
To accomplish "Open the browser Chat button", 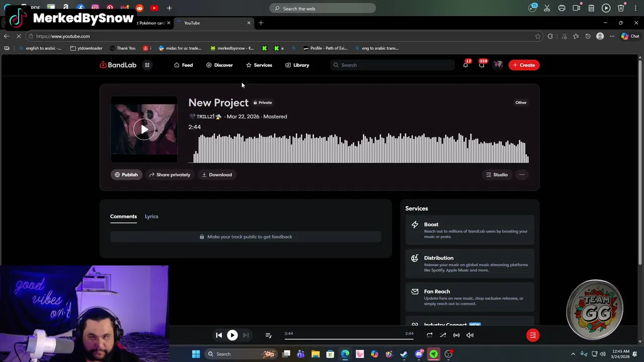I will point(630,36).
